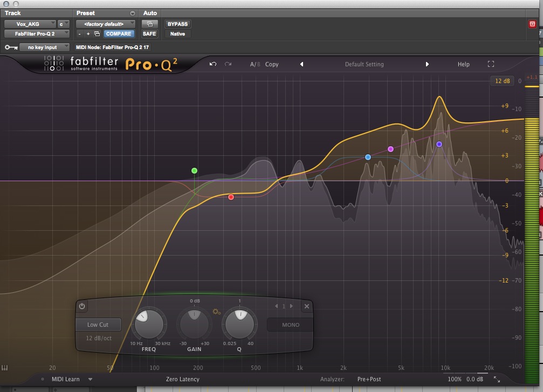The height and width of the screenshot is (392, 543).
Task: Open the Preset menu circular arrow
Action: point(132,13)
